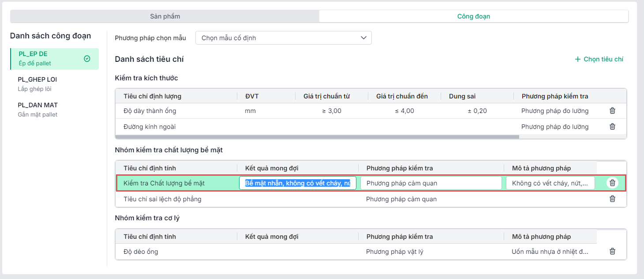Select the Độ dẻo ống row
The image size is (644, 279).
pyautogui.click(x=141, y=252)
